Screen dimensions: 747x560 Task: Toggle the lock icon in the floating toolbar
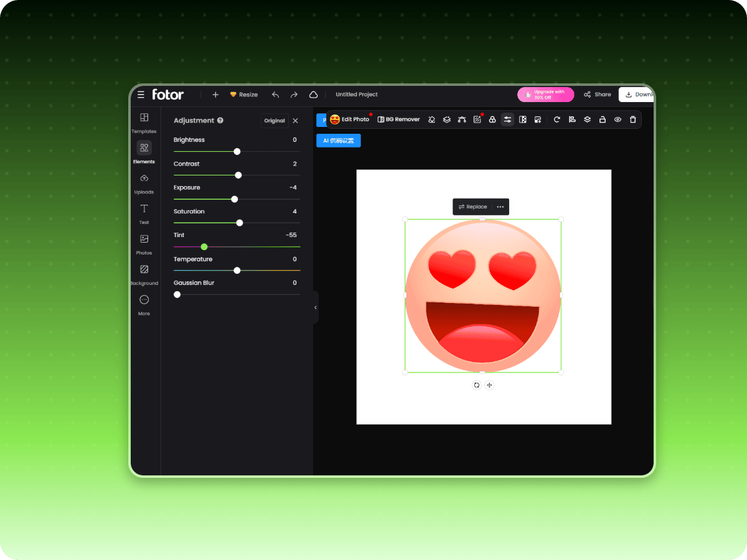(603, 119)
